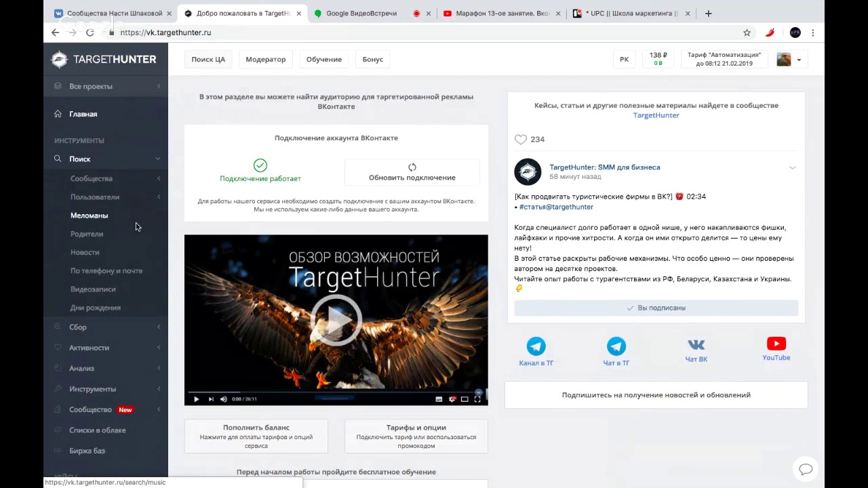The image size is (868, 488).
Task: Expand the Все проекты arrow
Action: click(159, 86)
